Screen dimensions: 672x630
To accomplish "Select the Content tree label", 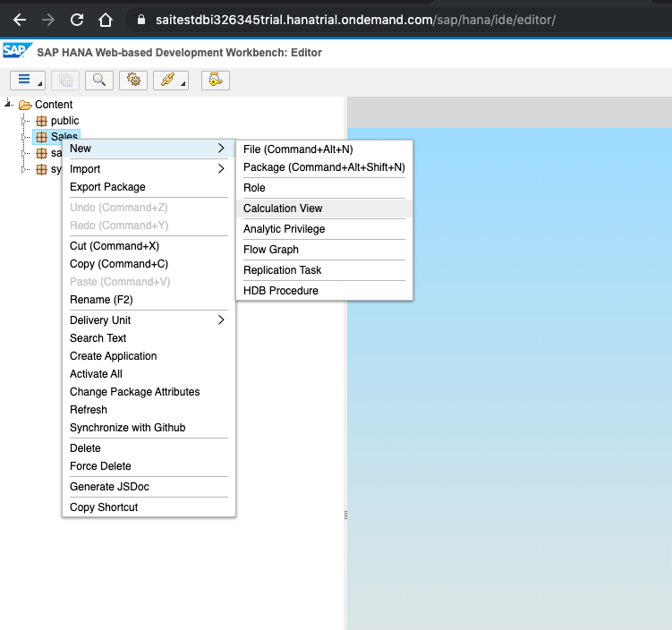I will click(x=54, y=105).
